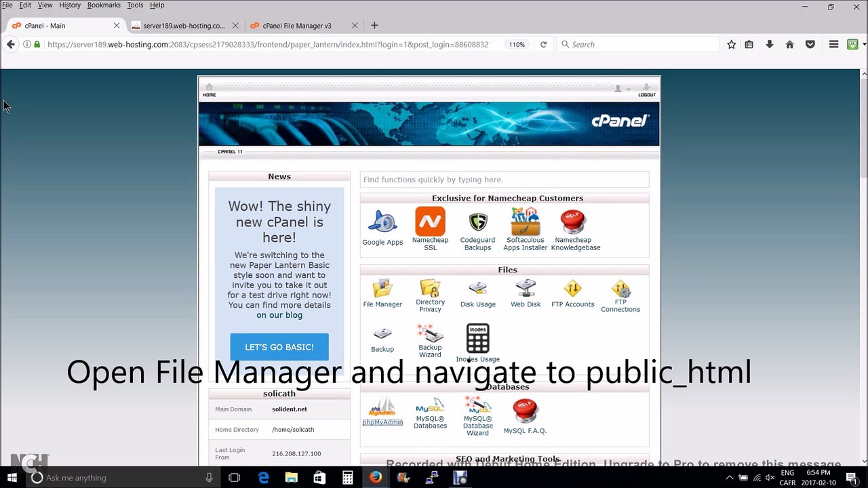The height and width of the screenshot is (488, 868).
Task: Open Task View on taskbar
Action: point(234,477)
